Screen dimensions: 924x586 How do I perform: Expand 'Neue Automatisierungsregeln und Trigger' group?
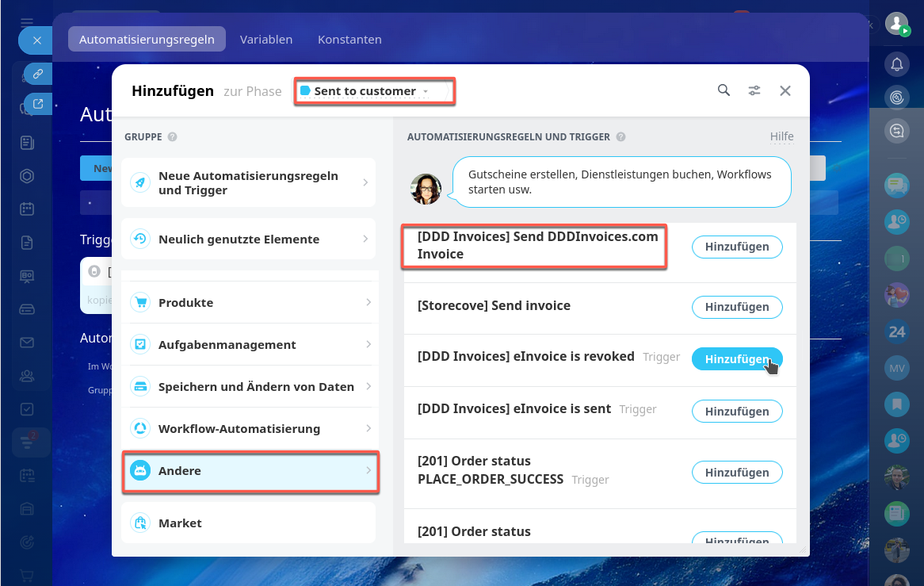(x=248, y=182)
